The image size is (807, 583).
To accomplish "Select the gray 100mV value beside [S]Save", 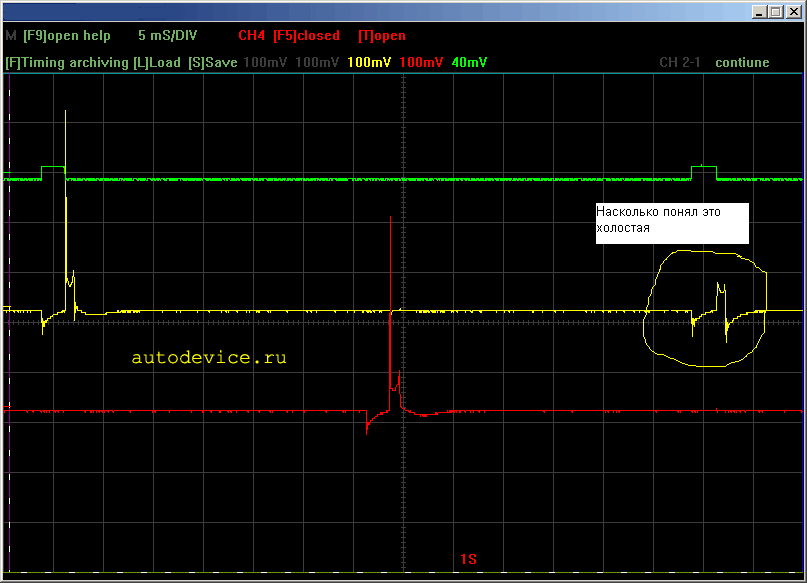I will point(265,63).
